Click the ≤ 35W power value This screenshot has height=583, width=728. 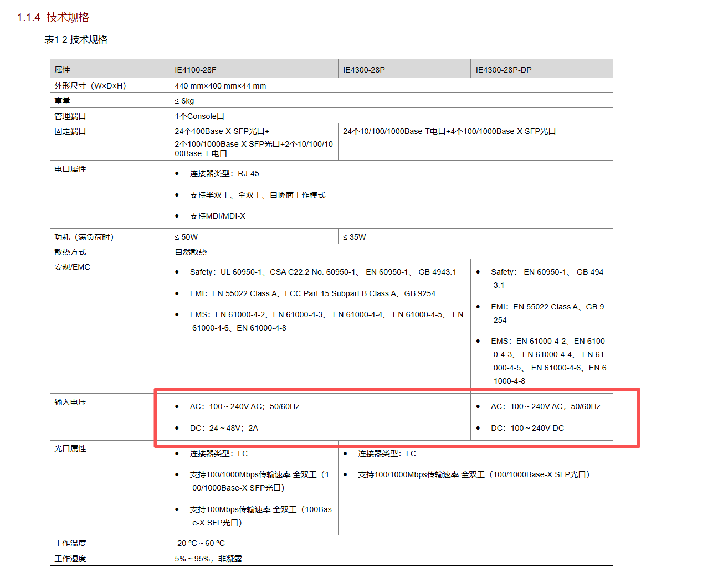pos(355,237)
